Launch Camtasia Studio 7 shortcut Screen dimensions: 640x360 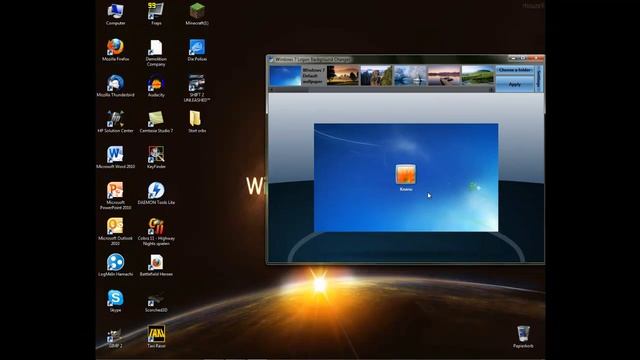[x=156, y=122]
